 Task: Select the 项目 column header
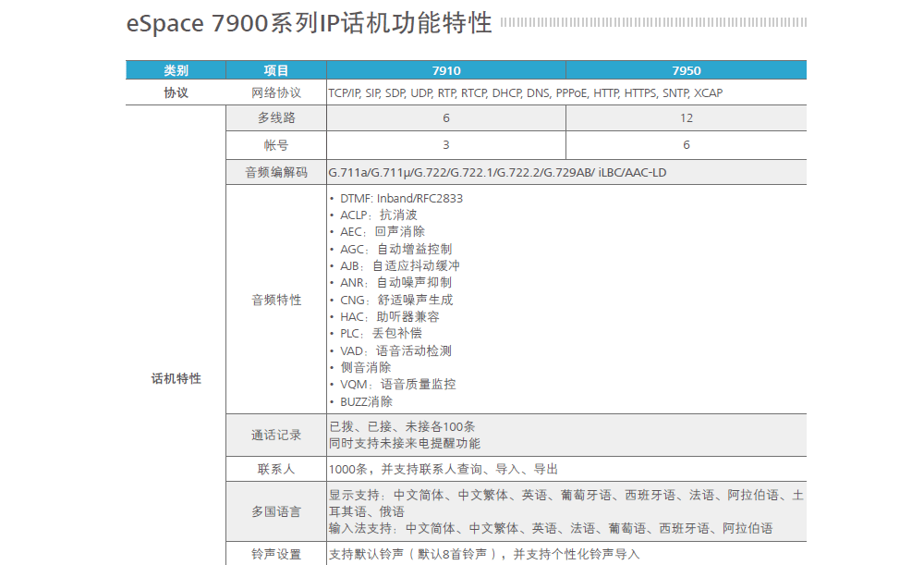point(275,70)
